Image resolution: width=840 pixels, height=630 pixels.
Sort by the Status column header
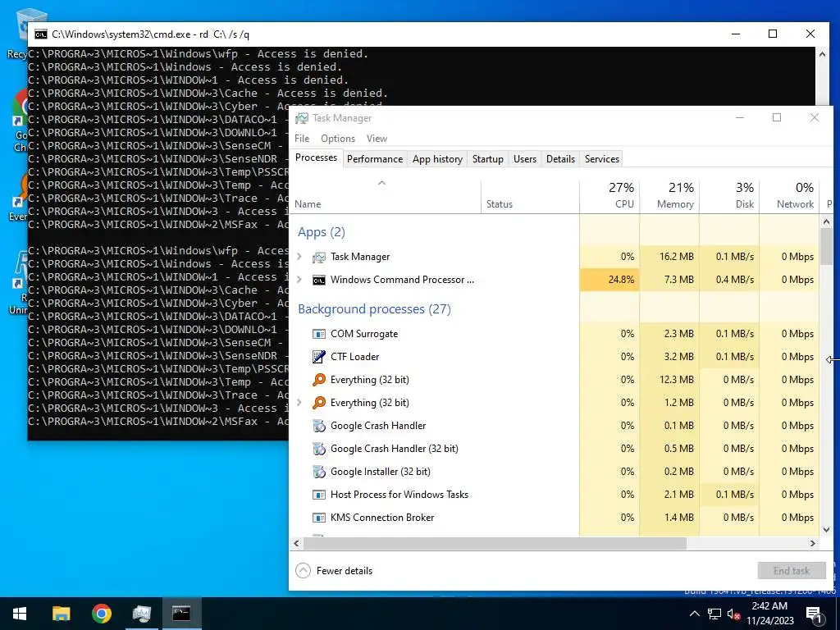(531, 196)
